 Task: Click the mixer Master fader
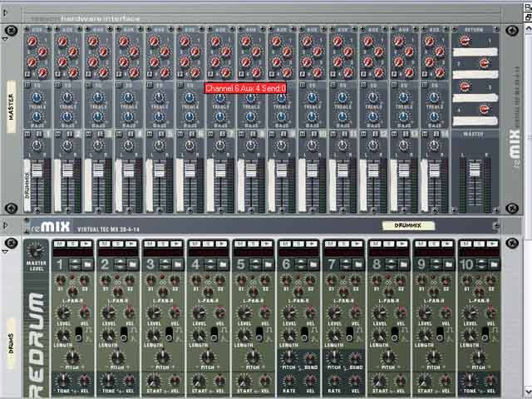tap(475, 170)
